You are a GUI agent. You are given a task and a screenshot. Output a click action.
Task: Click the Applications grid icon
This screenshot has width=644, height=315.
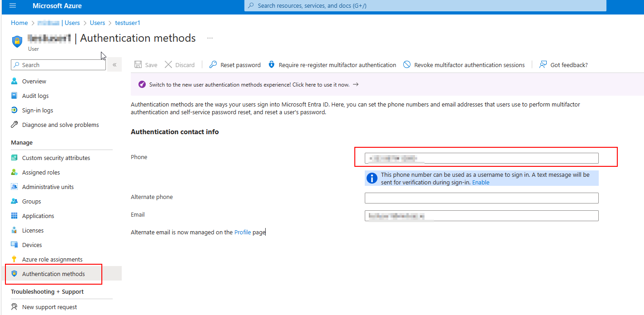14,216
